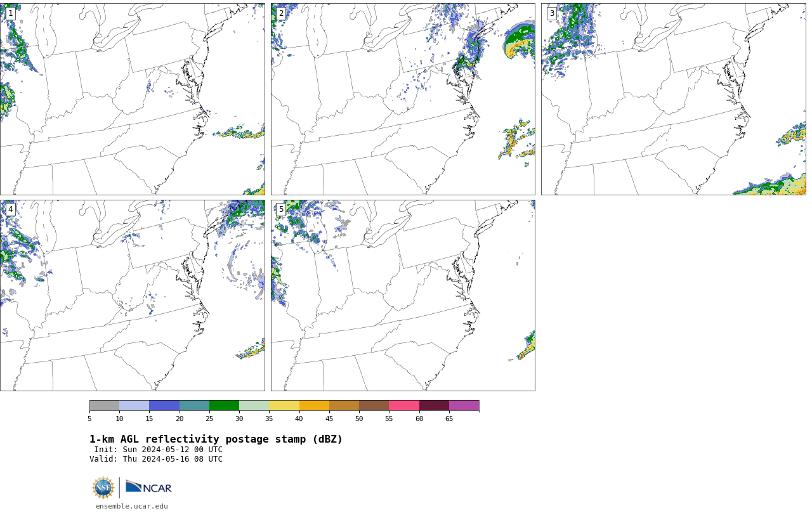The image size is (812, 513).
Task: Click the number 5 panel label
Action: 281,209
